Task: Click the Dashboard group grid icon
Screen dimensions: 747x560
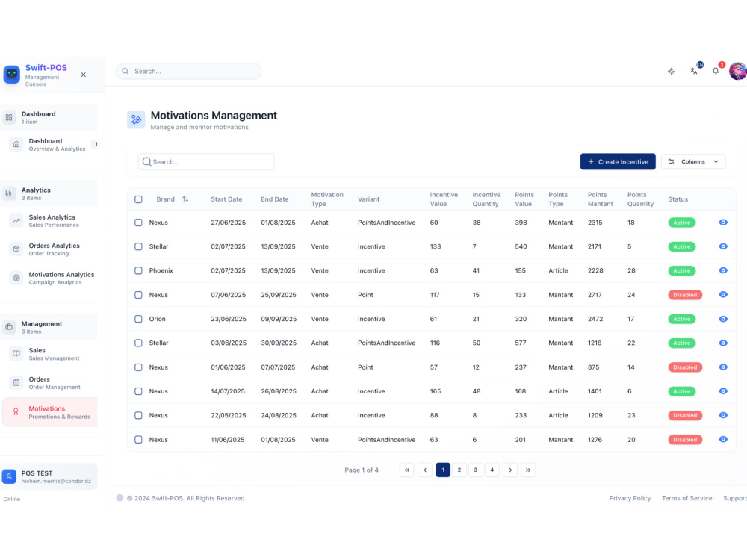Action: coord(9,118)
